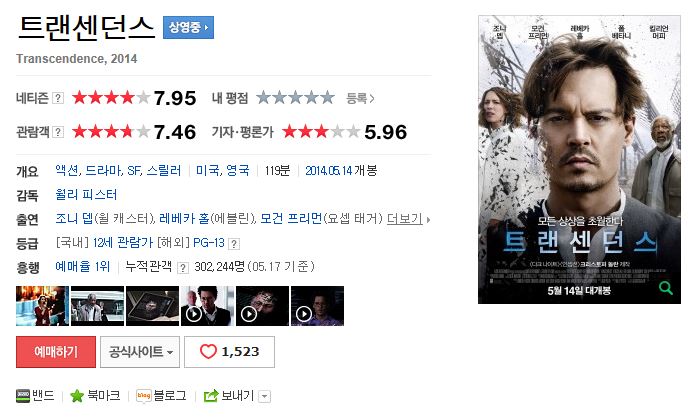Screen dimensions: 690x417
Task: Expand the dropdown arrow next to 보내기
Action: coord(264,396)
